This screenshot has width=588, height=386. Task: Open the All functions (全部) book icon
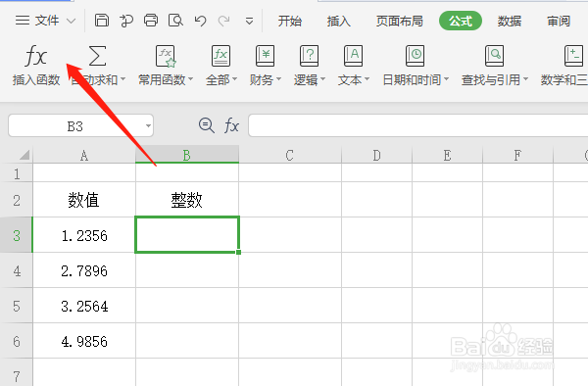click(x=220, y=56)
